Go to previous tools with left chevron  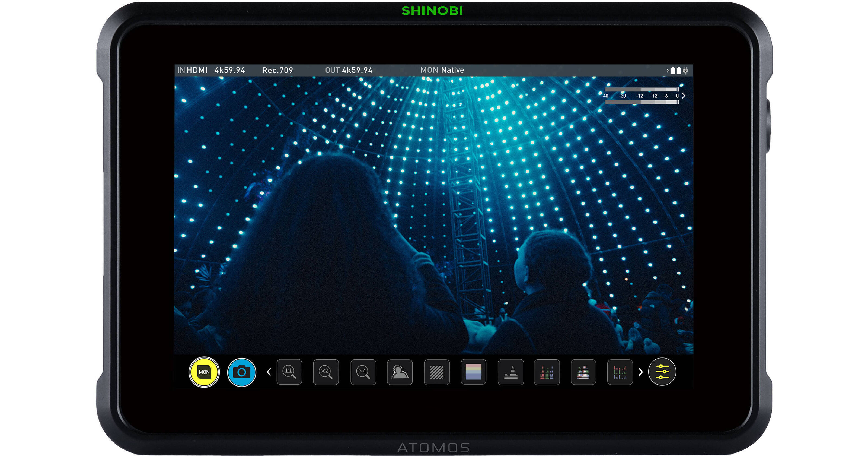(269, 372)
